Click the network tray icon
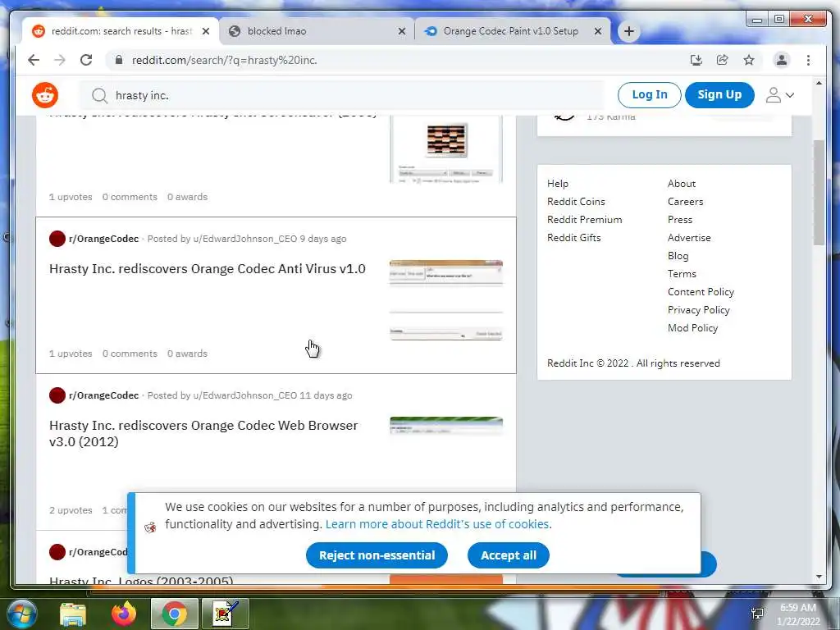Screen dimensions: 840x630 tap(757, 614)
